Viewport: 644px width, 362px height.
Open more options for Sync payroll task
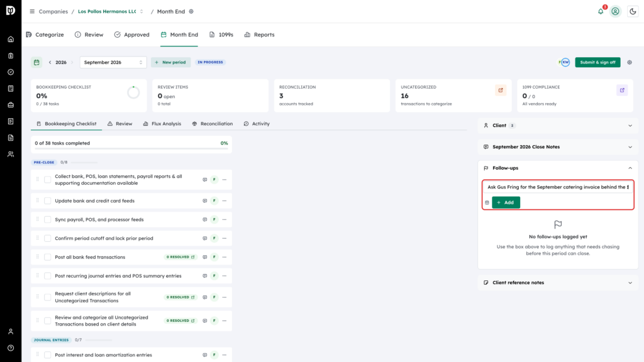tap(225, 219)
